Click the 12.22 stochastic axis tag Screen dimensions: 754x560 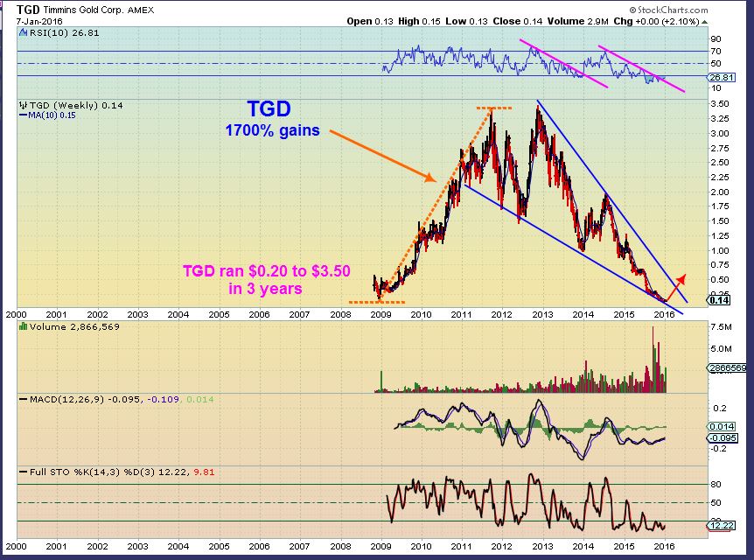[722, 525]
